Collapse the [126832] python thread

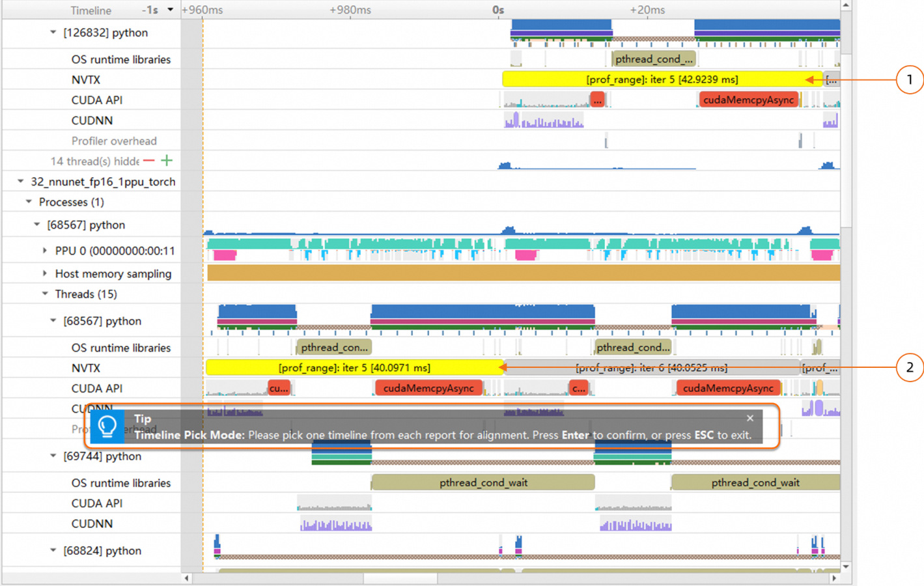53,32
